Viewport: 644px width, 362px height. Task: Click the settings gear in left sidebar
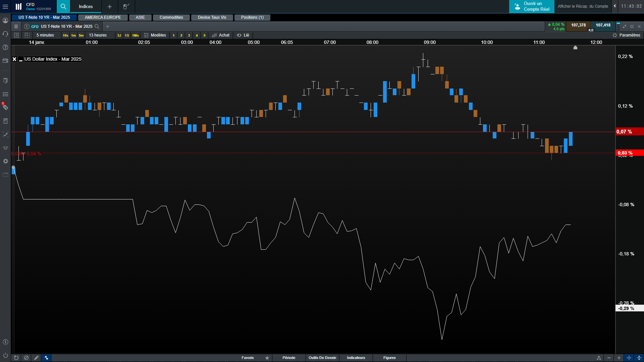(x=5, y=161)
